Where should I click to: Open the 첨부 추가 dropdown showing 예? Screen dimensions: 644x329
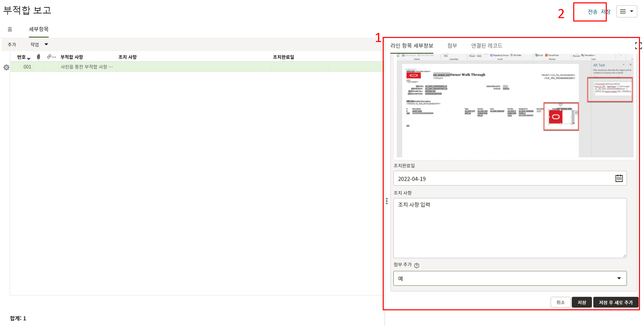coord(509,278)
